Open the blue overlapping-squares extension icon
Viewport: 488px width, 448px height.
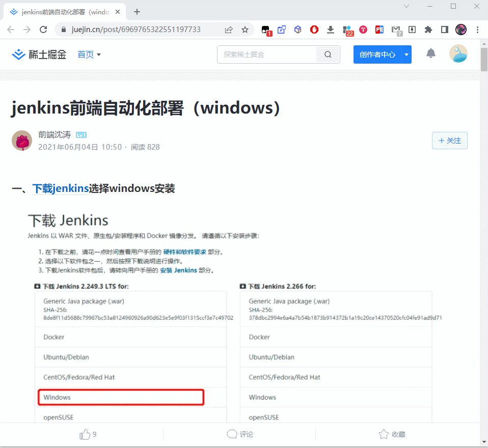[282, 30]
